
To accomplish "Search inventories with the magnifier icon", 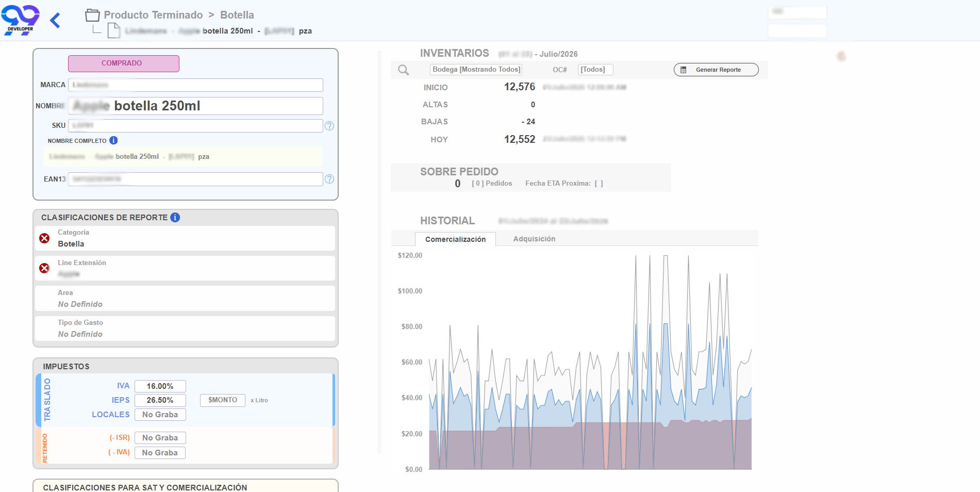I will click(404, 70).
